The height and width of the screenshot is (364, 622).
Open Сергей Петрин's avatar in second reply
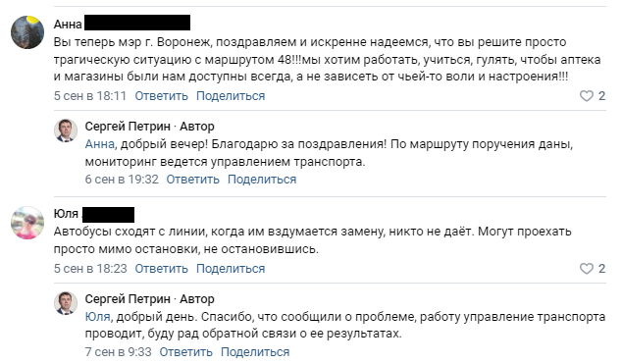[66, 303]
